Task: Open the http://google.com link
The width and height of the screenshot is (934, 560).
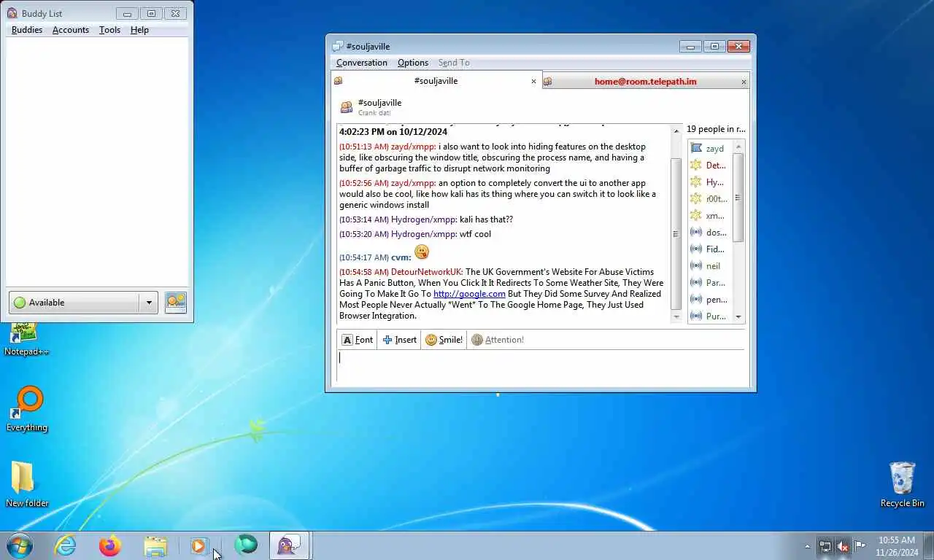Action: (x=469, y=294)
